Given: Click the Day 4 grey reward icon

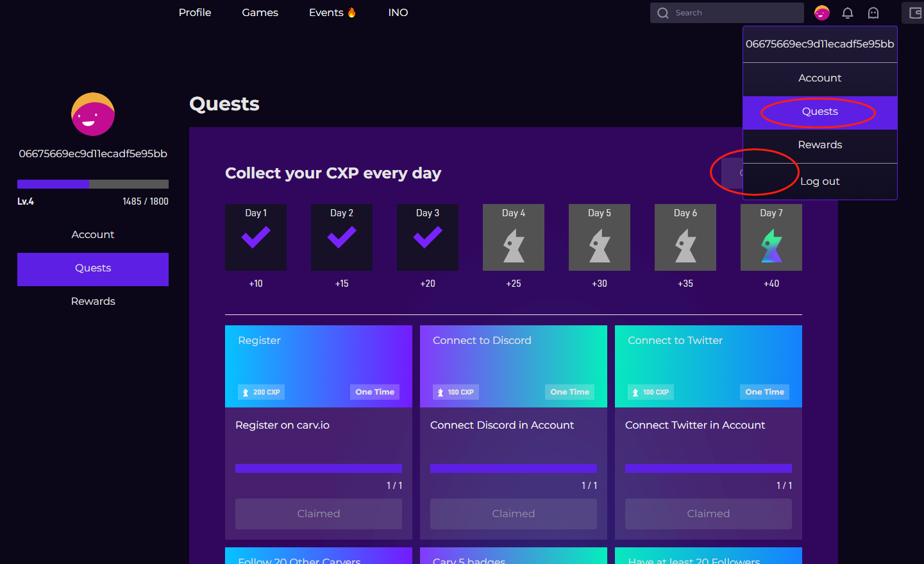Looking at the screenshot, I should point(514,246).
